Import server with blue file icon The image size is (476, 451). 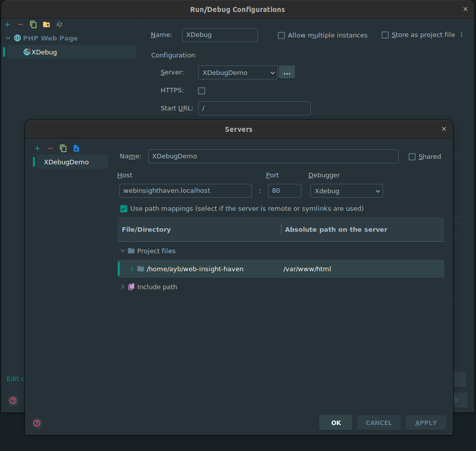[x=76, y=148]
